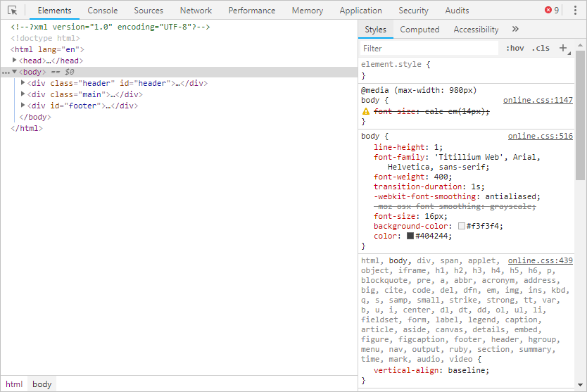The height and width of the screenshot is (392, 587).
Task: Switch to the Console tab
Action: (x=102, y=11)
